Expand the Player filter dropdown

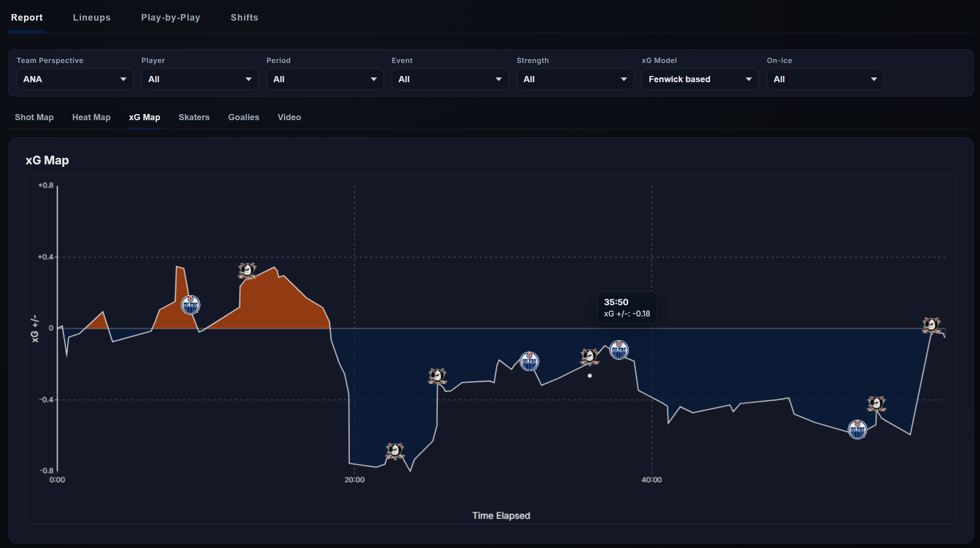click(200, 79)
